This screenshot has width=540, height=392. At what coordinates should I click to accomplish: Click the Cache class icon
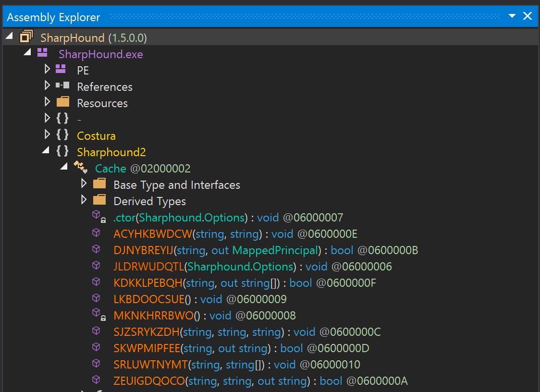(x=81, y=167)
